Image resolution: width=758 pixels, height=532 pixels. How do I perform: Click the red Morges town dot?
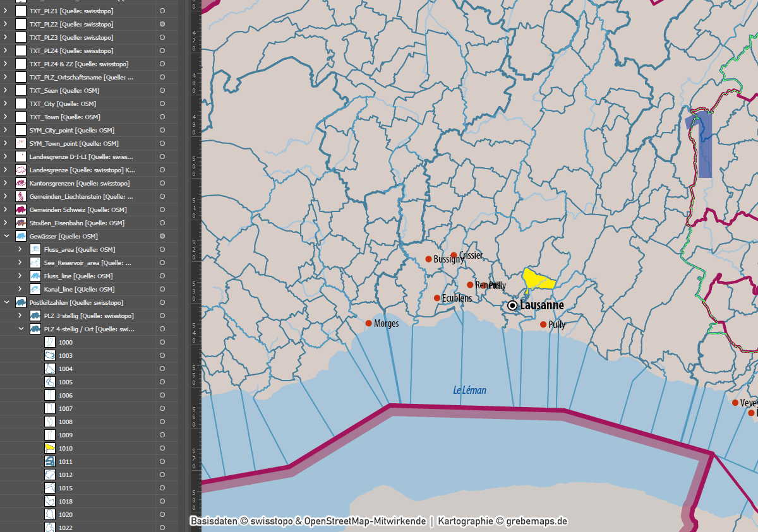click(x=368, y=323)
